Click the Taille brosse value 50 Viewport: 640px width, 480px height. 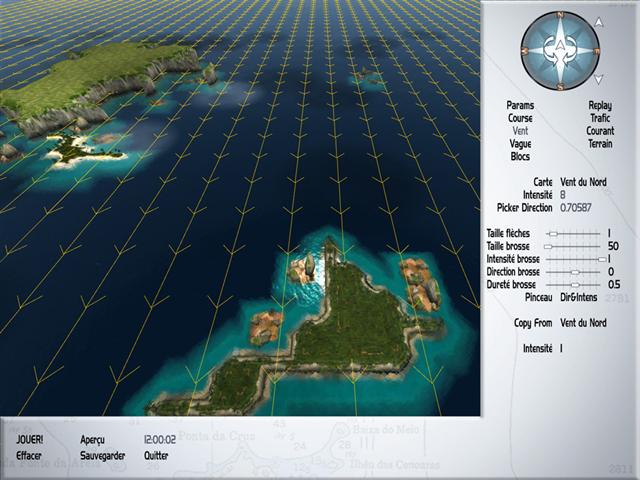click(x=613, y=246)
